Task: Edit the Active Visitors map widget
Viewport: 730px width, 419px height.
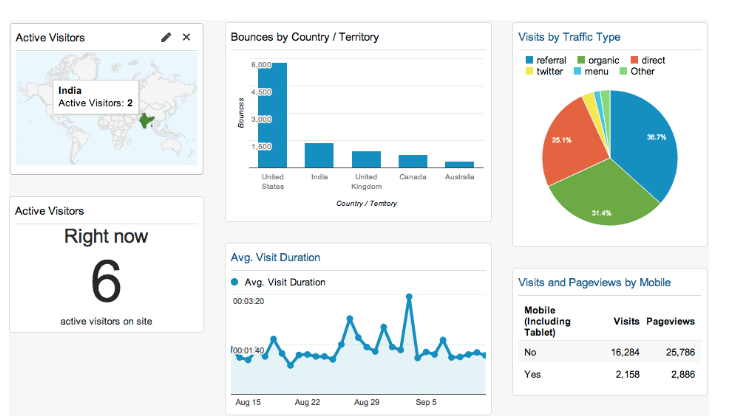Action: [x=166, y=37]
